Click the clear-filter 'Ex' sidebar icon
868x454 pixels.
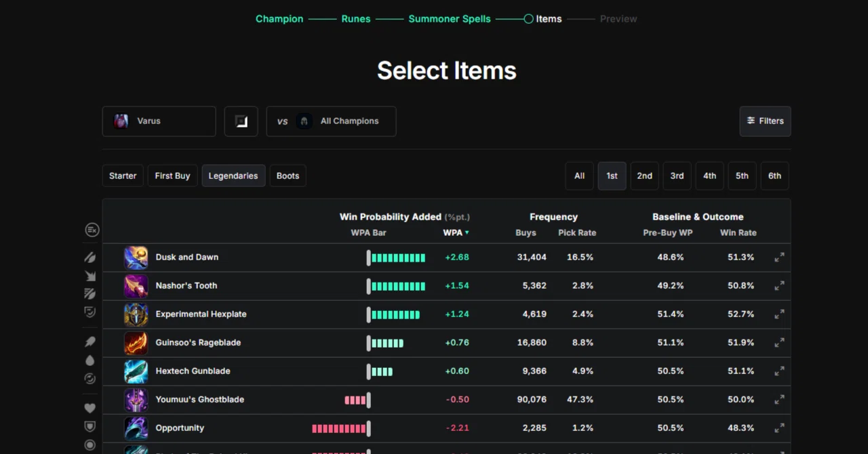point(92,230)
